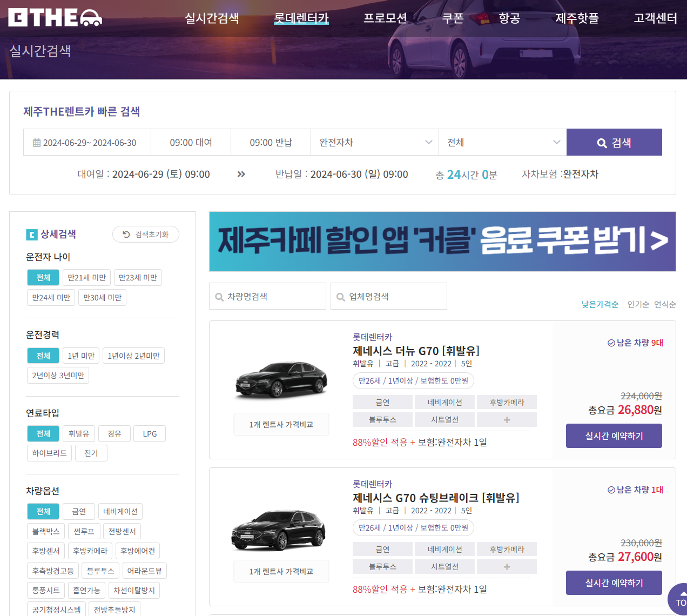The height and width of the screenshot is (616, 687).
Task: Click the magnifier icon in 업체명검색 field
Action: [x=341, y=297]
